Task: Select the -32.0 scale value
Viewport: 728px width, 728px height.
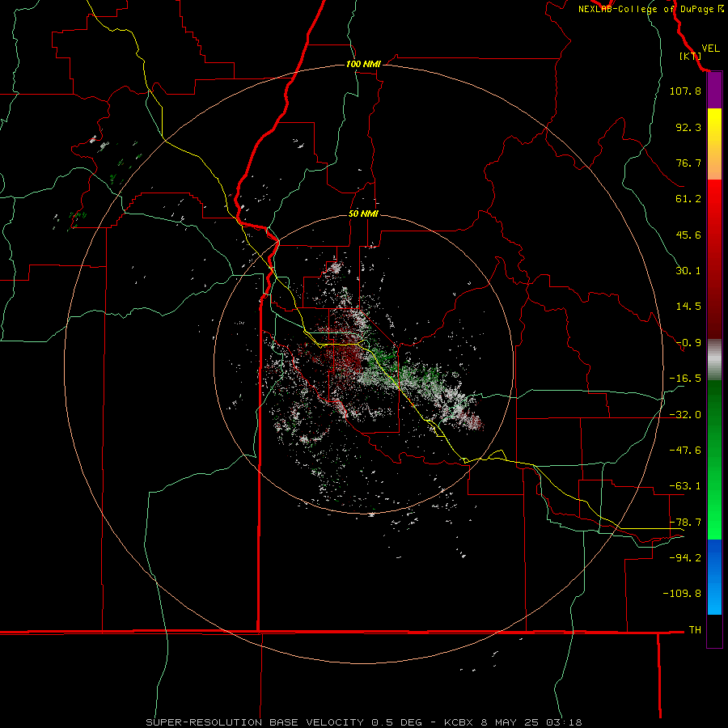Action: 685,415
